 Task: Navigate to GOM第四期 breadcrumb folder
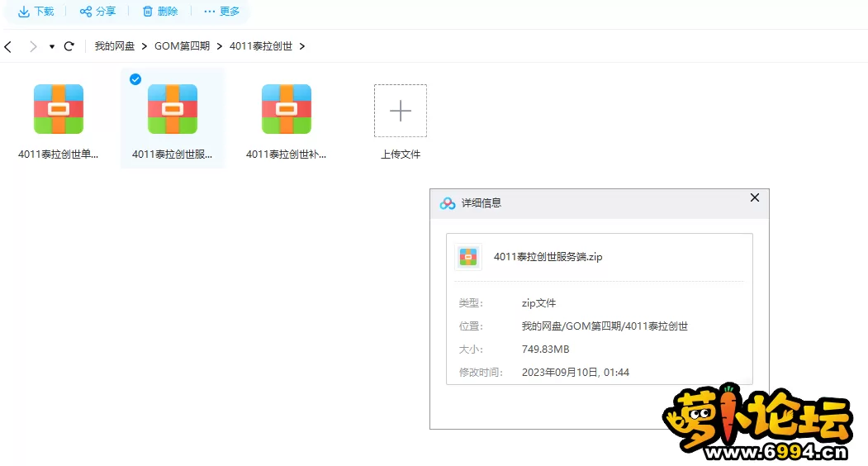coord(183,46)
